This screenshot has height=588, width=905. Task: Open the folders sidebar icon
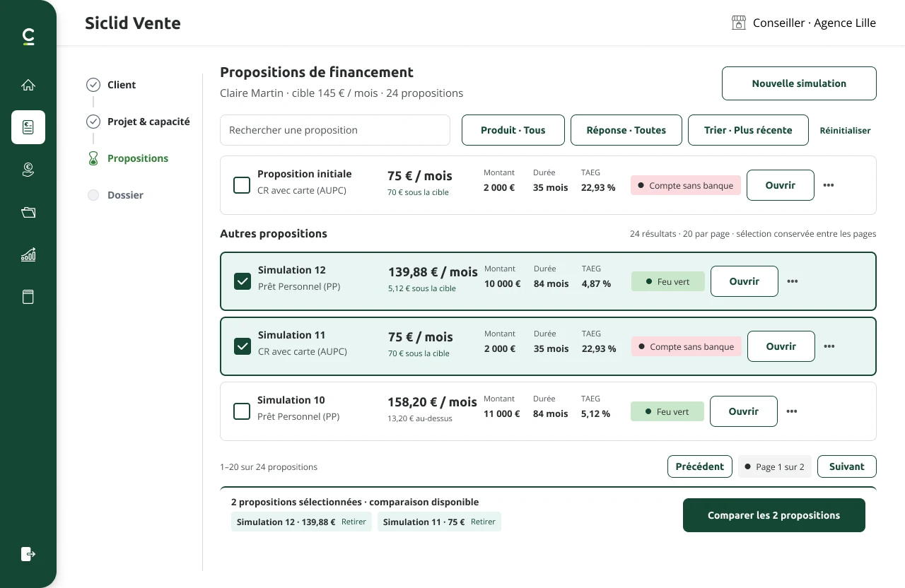[28, 212]
